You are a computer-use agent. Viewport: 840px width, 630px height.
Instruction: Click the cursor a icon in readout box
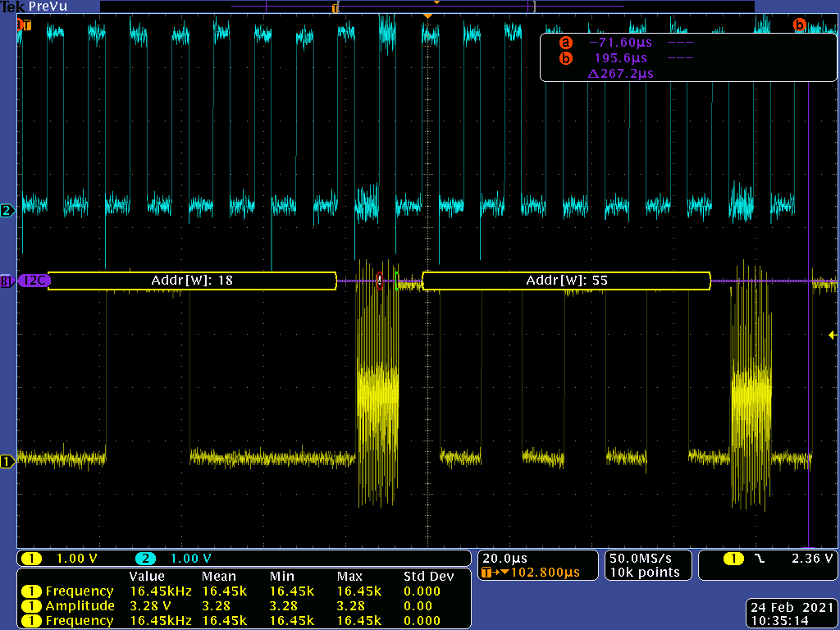[565, 43]
